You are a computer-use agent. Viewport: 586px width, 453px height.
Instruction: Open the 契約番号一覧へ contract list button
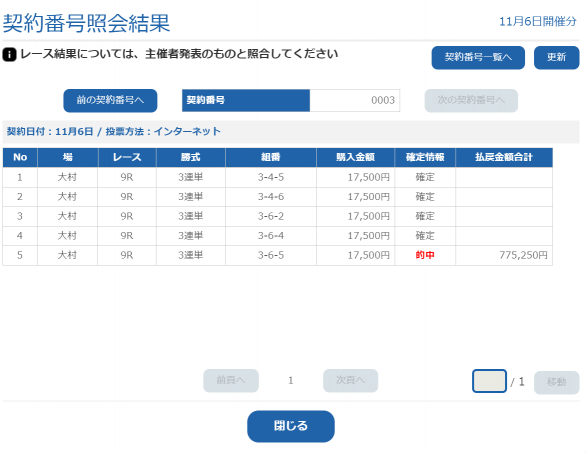[478, 57]
